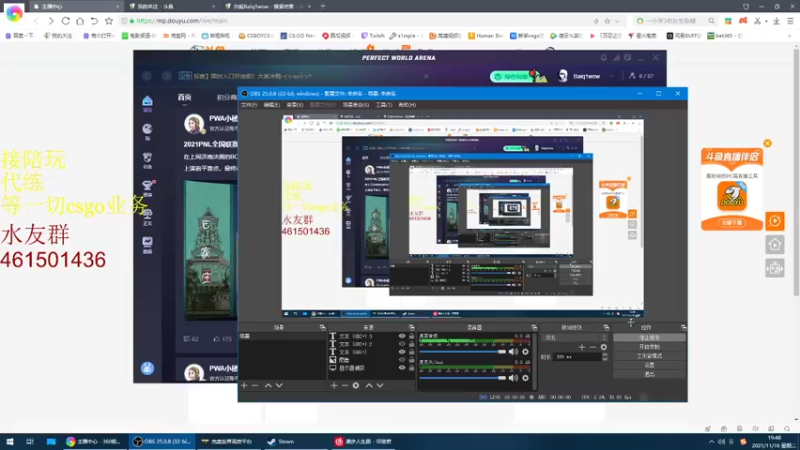Add scene transition with plus icon

click(582, 347)
